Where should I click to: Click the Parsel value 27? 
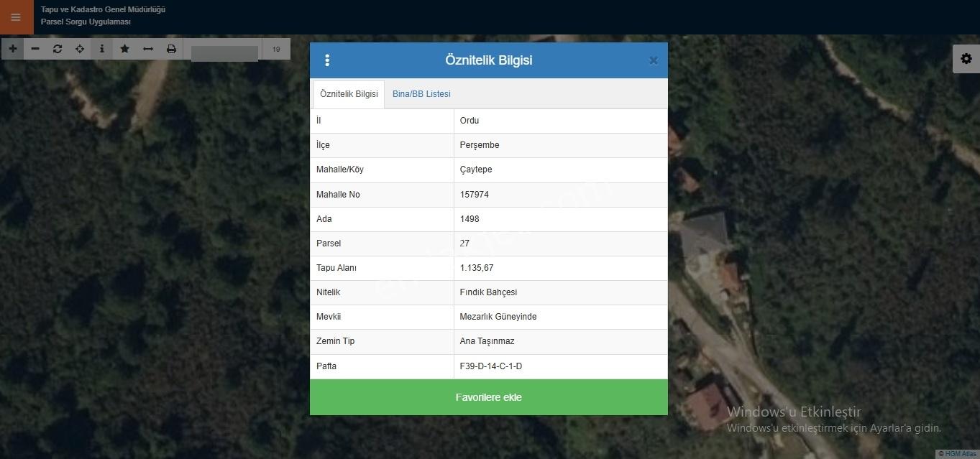pos(464,244)
